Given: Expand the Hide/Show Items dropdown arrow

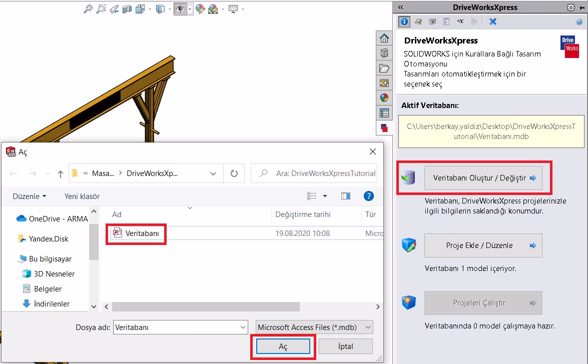Looking at the screenshot, I should tap(190, 9).
